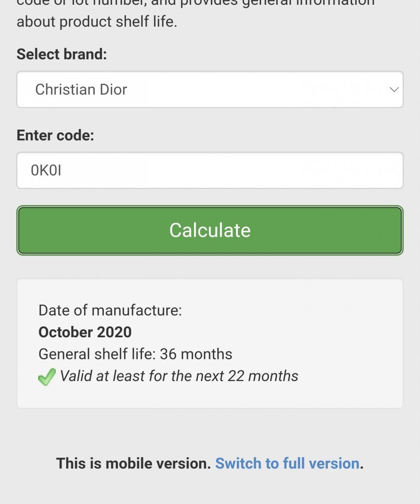
Task: Click the product shelf life description text
Action: pos(97,22)
